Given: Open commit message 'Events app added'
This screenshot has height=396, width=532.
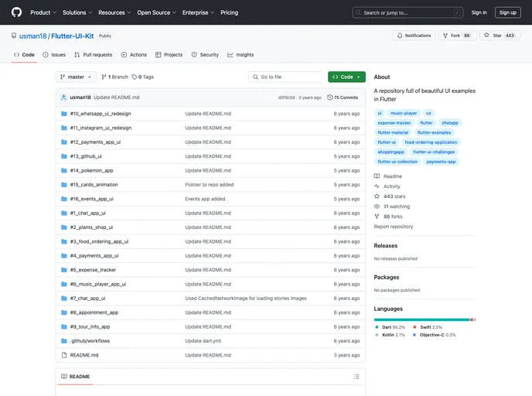Looking at the screenshot, I should [x=205, y=199].
